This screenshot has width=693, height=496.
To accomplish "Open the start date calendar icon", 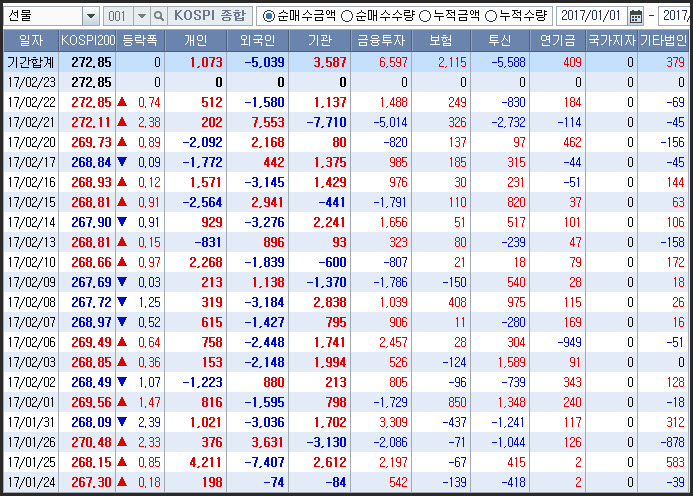I will coord(636,17).
